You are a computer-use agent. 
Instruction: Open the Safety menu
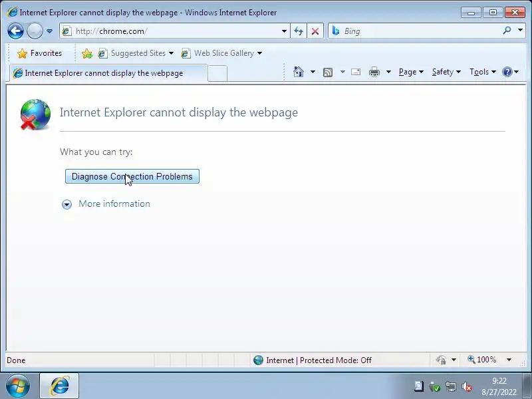click(446, 72)
